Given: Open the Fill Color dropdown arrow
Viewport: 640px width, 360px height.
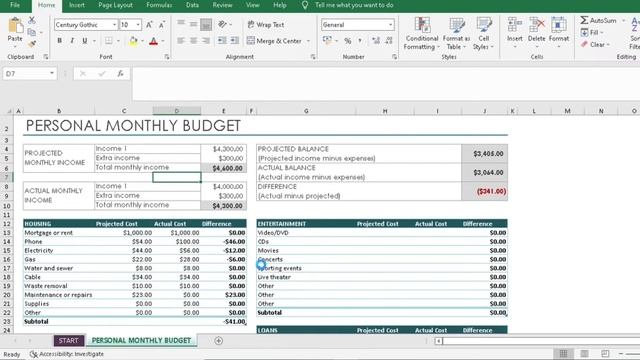Looking at the screenshot, I should point(142,41).
